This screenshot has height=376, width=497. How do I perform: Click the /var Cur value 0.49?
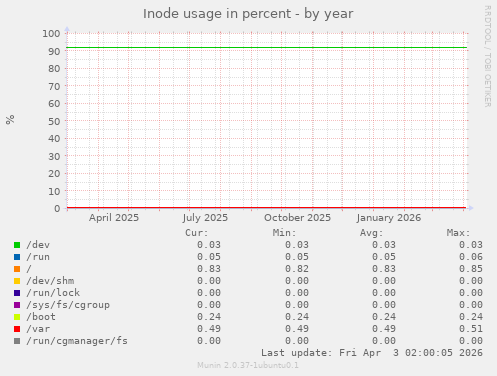pyautogui.click(x=209, y=329)
